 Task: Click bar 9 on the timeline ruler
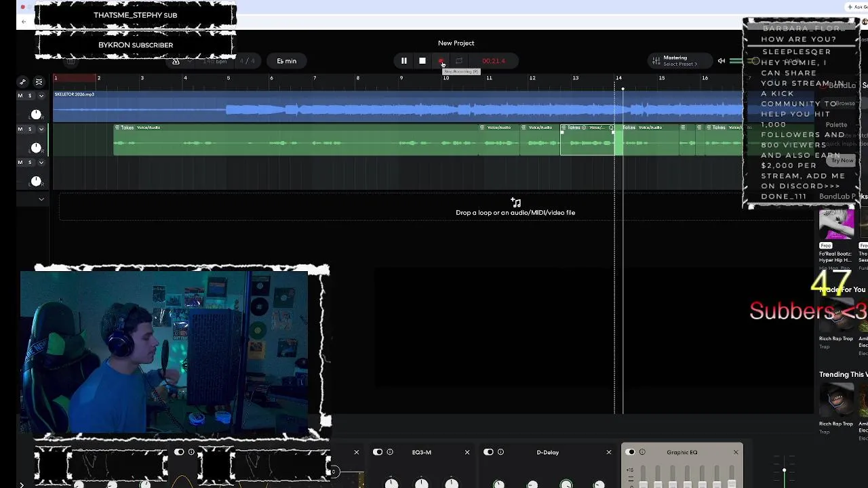click(x=401, y=78)
